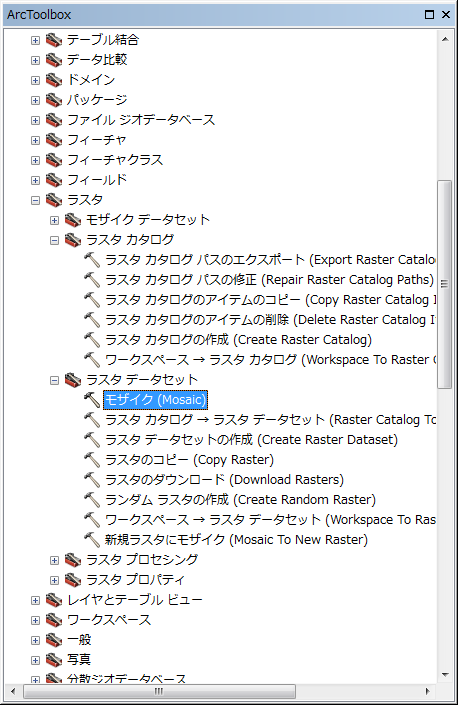The image size is (458, 705).
Task: Click the toolset icon beside フィールド
Action: click(54, 180)
